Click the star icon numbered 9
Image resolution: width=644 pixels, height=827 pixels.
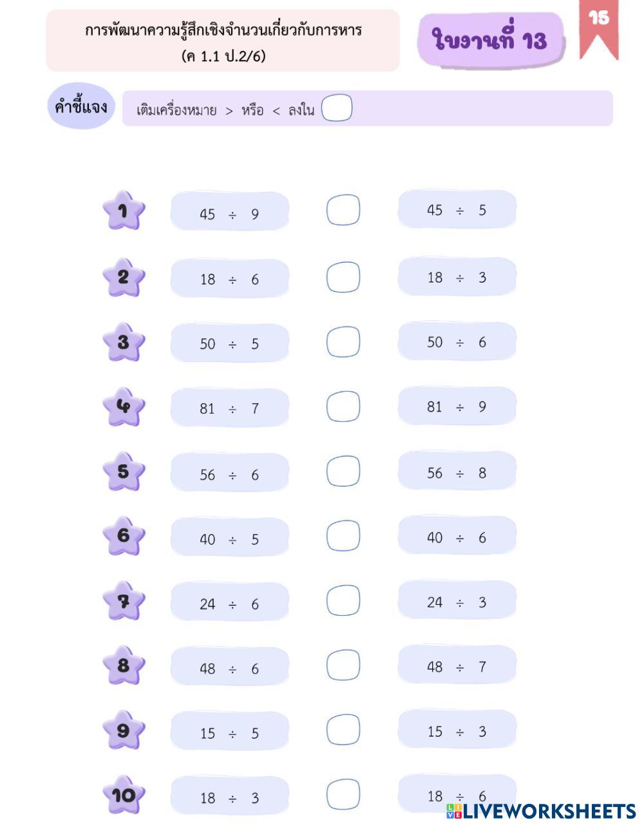123,730
